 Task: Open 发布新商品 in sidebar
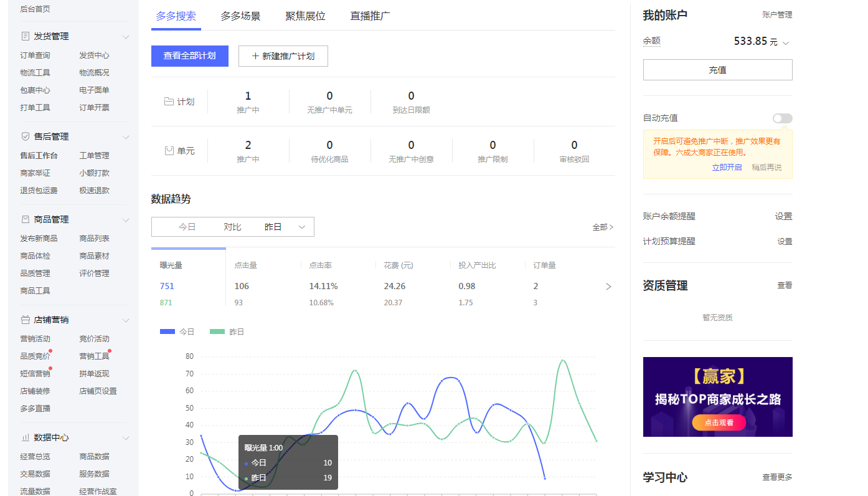pos(39,239)
